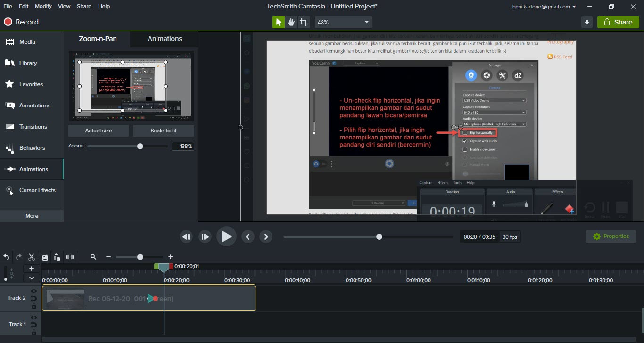644x343 pixels.
Task: Paste clip onto the timeline
Action: coord(57,257)
